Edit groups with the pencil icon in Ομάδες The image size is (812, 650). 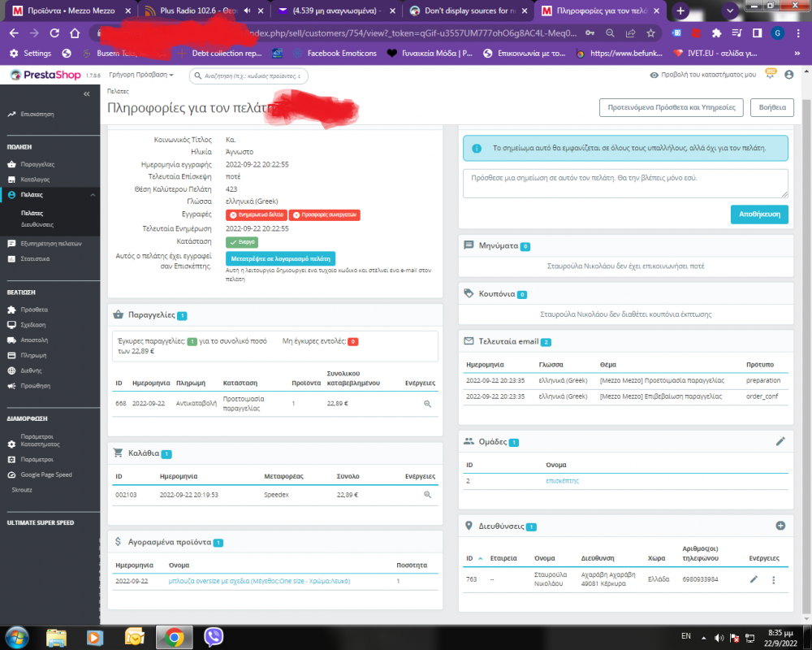pos(780,442)
